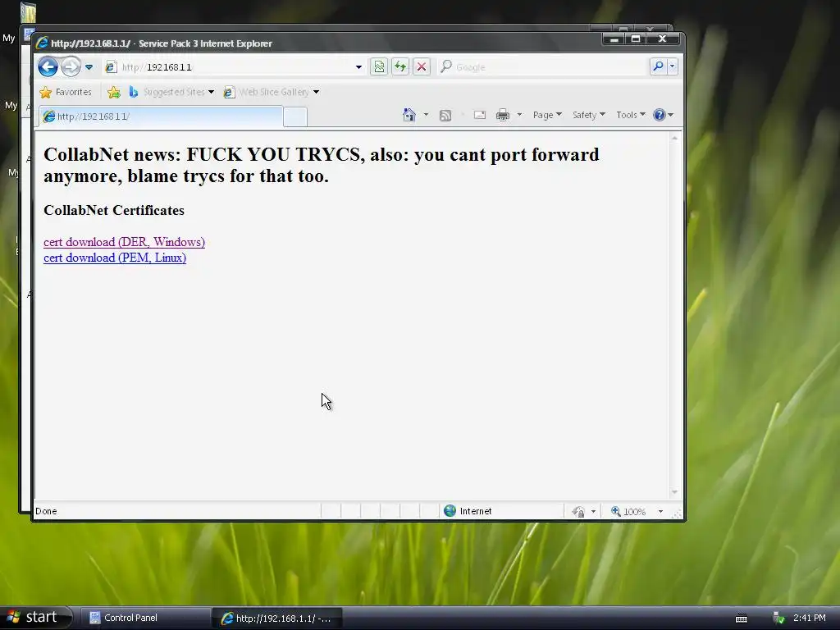840x630 pixels.
Task: Open the Page menu
Action: 547,115
